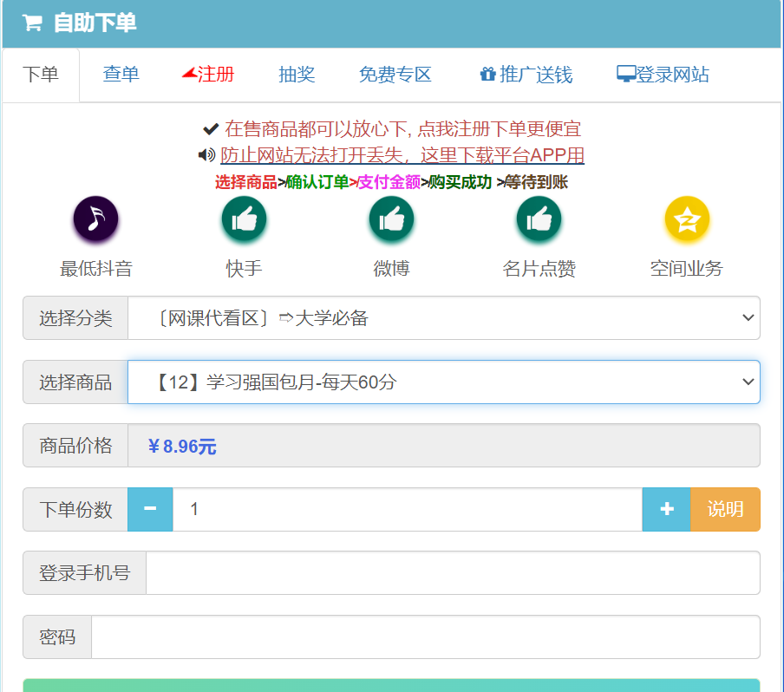Open the 推广送钱 tab

click(526, 75)
